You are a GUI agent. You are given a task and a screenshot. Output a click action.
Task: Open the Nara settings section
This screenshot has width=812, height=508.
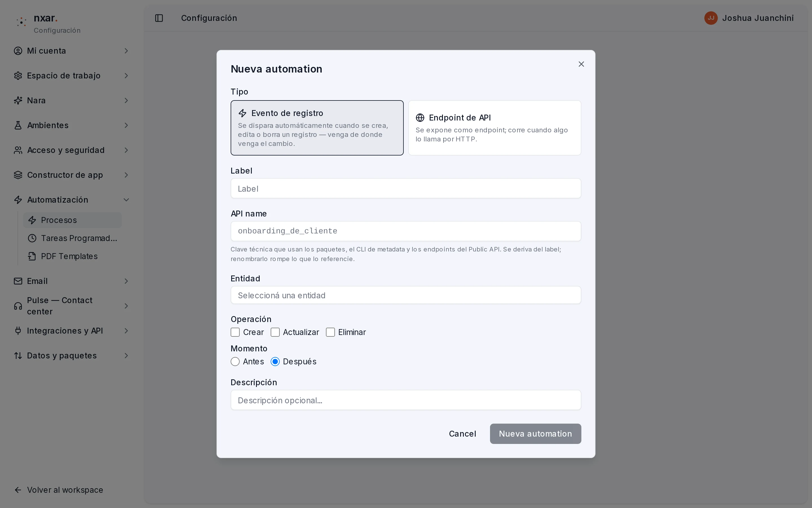point(71,100)
